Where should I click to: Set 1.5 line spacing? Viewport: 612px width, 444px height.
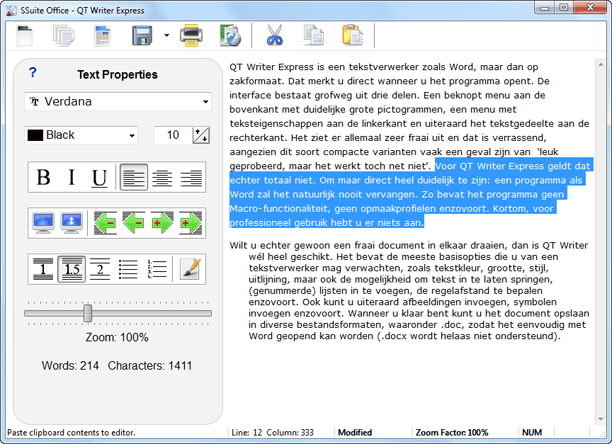point(71,269)
